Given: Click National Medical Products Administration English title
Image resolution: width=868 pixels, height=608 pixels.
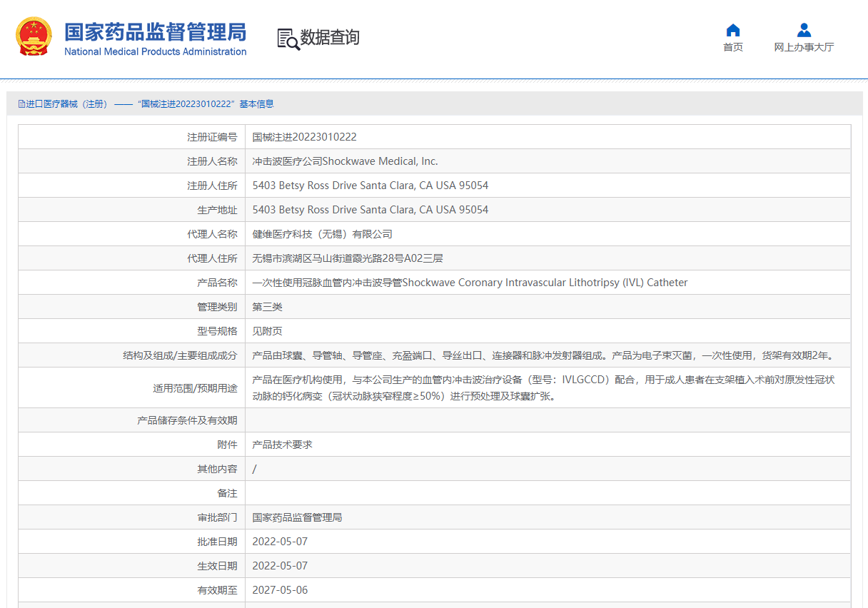Looking at the screenshot, I should [155, 52].
